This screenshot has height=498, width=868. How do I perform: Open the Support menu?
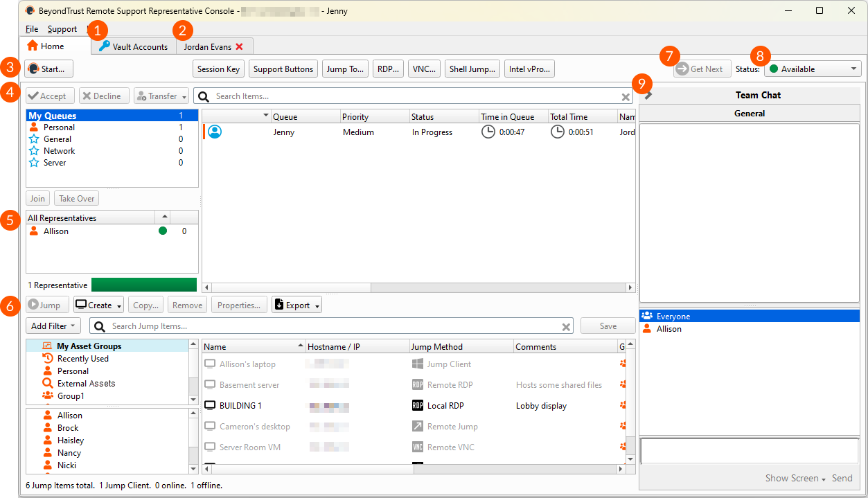[x=62, y=29]
